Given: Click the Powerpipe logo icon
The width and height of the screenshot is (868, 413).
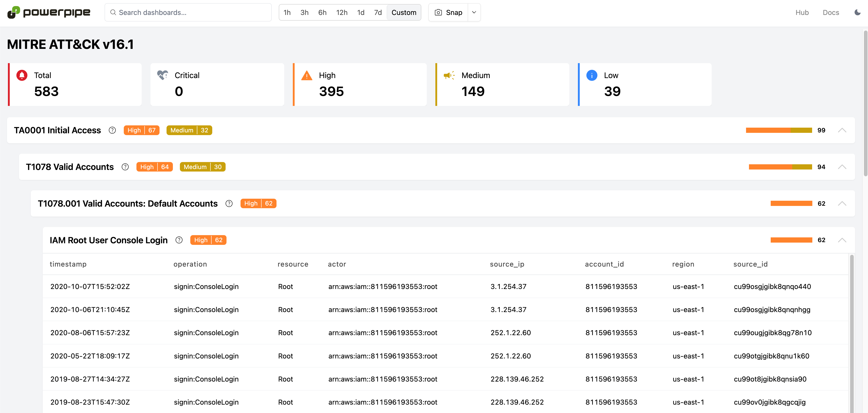Looking at the screenshot, I should (x=14, y=12).
